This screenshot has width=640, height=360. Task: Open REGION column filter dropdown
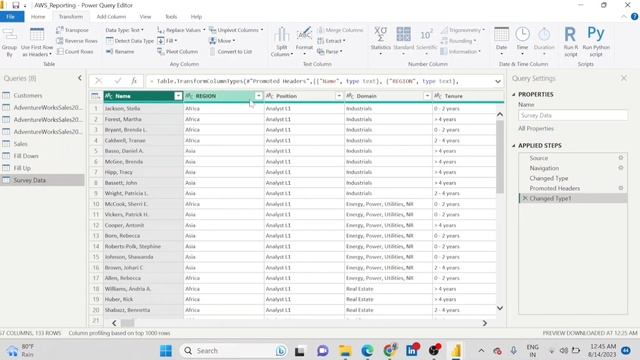(x=259, y=96)
